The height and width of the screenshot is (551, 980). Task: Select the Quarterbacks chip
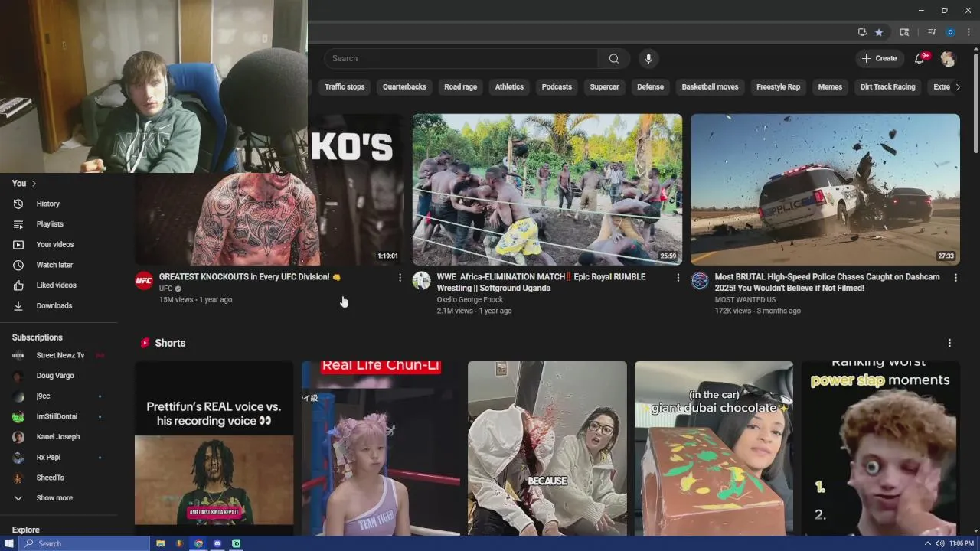tap(404, 87)
